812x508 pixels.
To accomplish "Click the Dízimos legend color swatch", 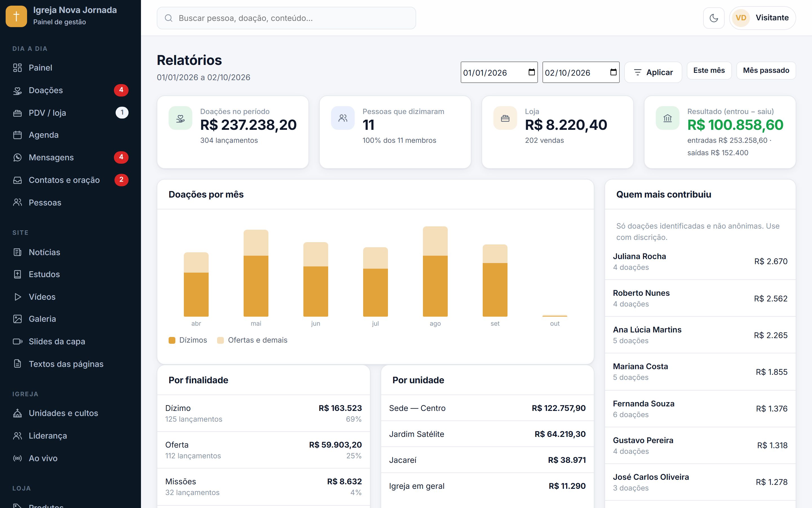I will click(x=172, y=340).
